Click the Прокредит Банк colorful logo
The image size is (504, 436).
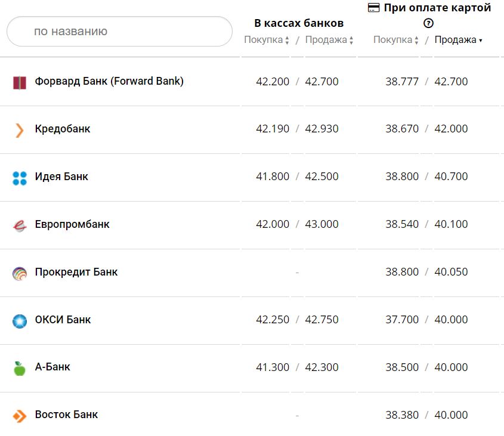tap(20, 273)
